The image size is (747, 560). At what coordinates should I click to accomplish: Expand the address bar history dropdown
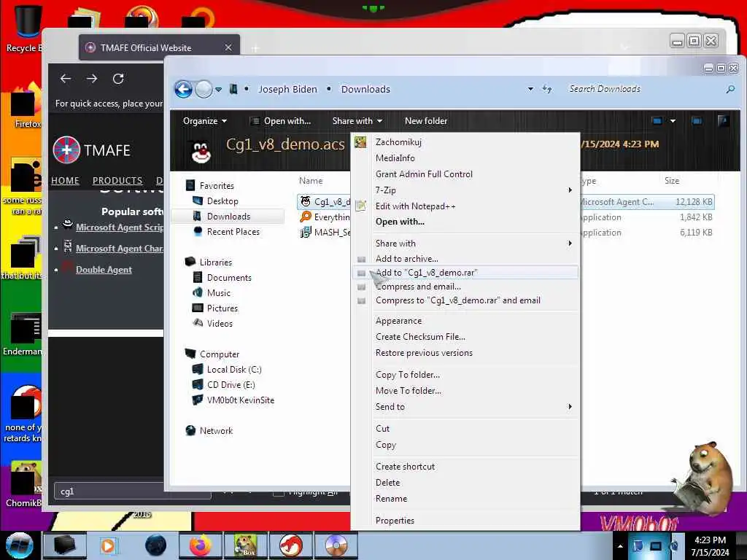530,89
